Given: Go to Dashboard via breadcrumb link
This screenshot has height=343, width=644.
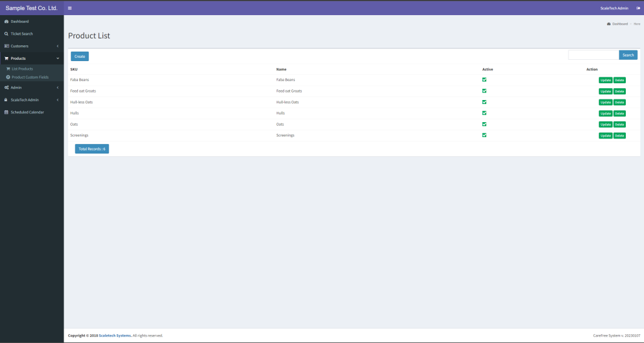Looking at the screenshot, I should 619,24.
